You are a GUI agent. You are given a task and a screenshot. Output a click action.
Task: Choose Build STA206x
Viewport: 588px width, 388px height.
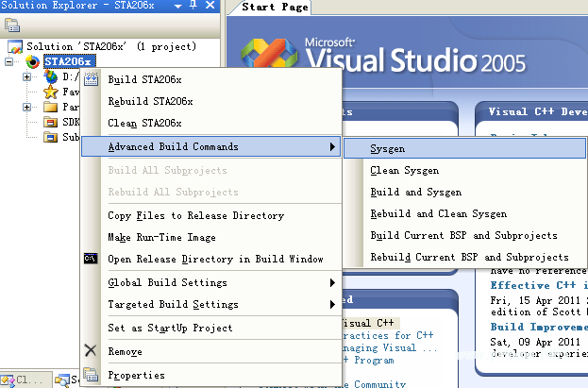[210, 79]
